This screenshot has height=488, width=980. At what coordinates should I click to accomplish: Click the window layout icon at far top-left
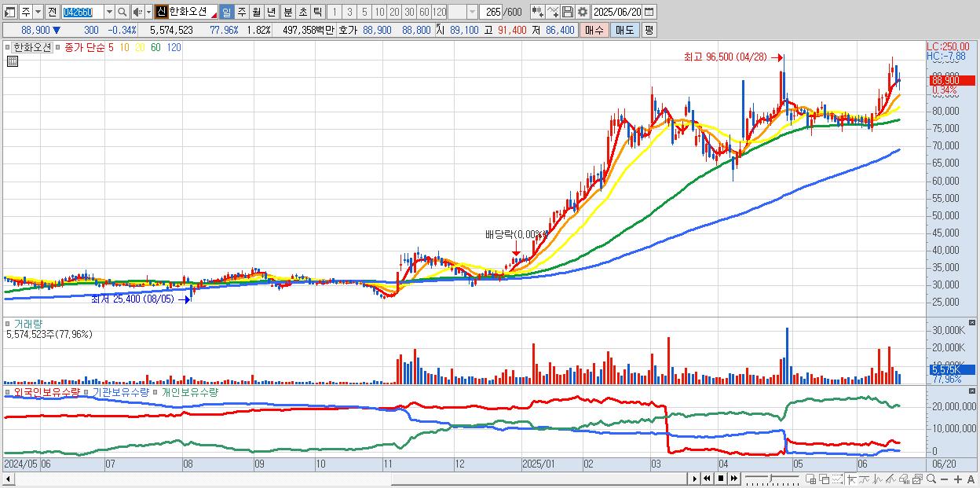(x=9, y=12)
